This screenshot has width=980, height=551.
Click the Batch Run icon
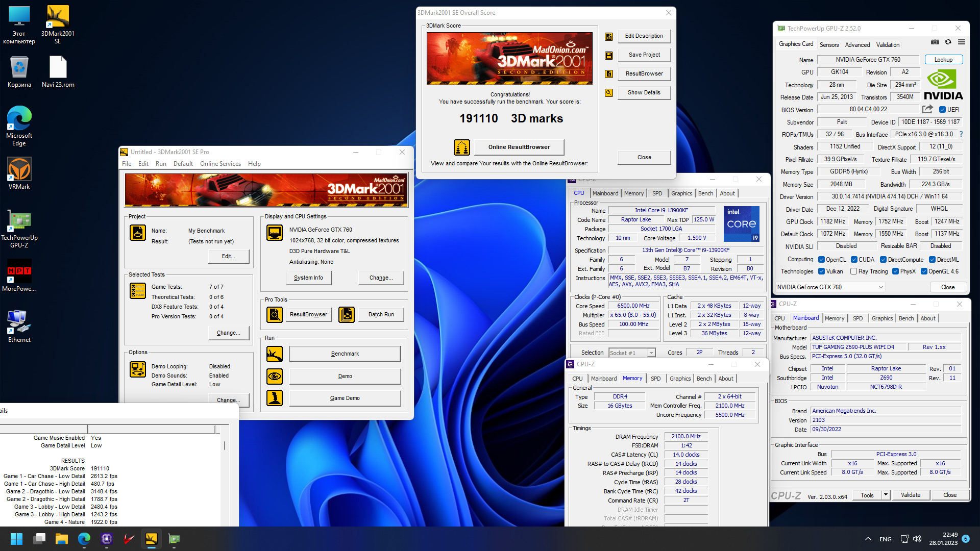coord(347,315)
